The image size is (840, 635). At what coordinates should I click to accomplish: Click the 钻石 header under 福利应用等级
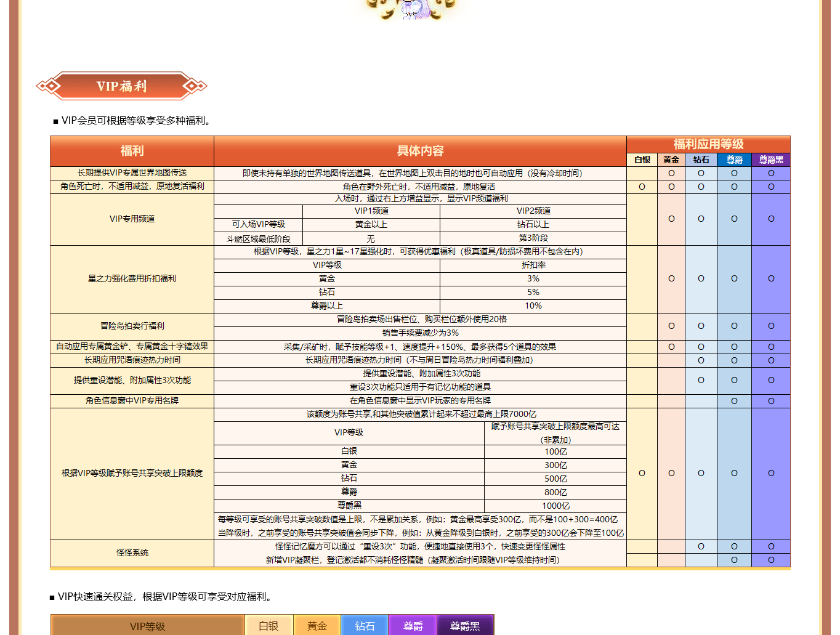701,160
